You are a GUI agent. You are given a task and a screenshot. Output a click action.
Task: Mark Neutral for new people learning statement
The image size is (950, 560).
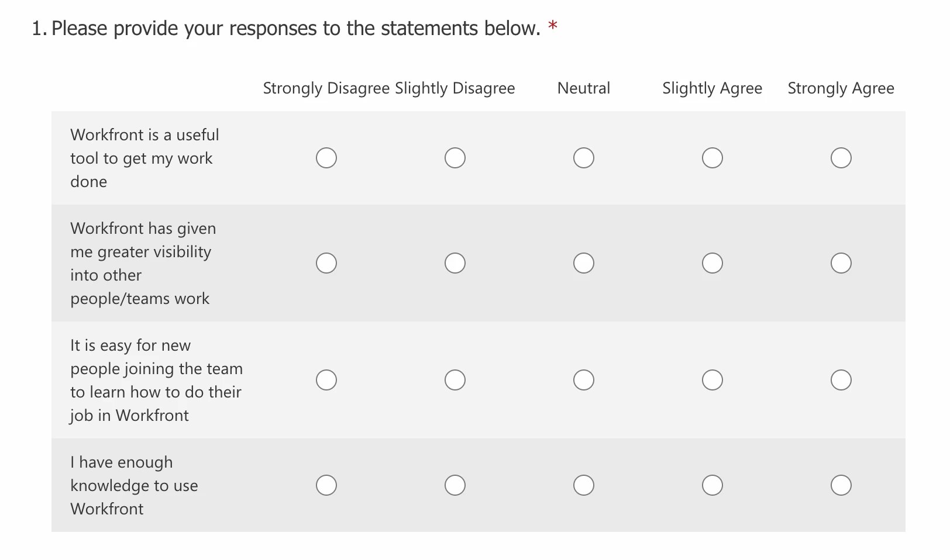(584, 380)
